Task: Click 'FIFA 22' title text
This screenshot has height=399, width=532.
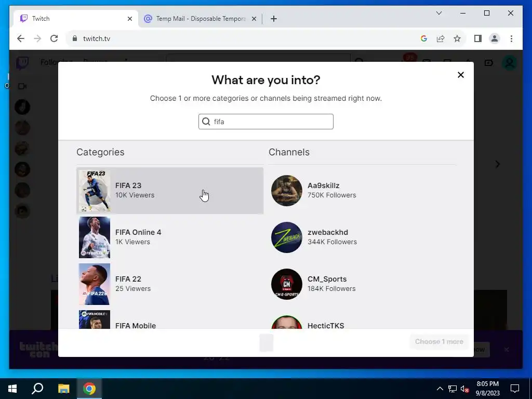Action: click(128, 279)
